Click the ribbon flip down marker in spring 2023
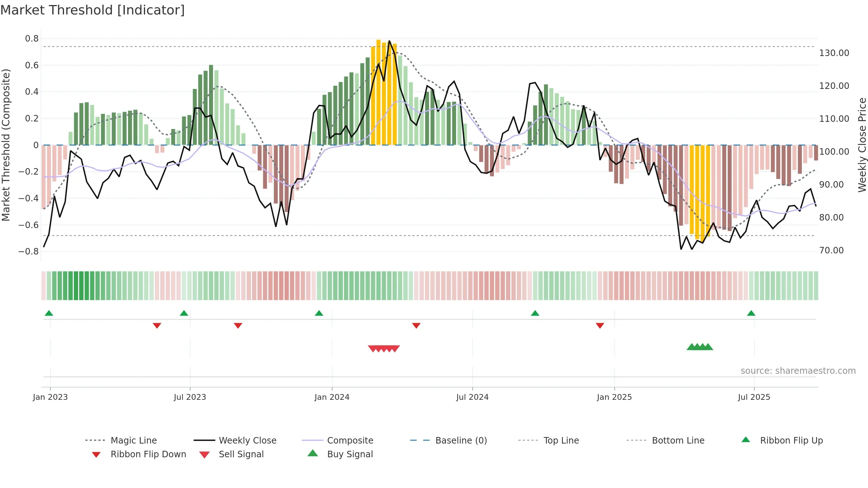This screenshot has height=488, width=868. pos(157,326)
